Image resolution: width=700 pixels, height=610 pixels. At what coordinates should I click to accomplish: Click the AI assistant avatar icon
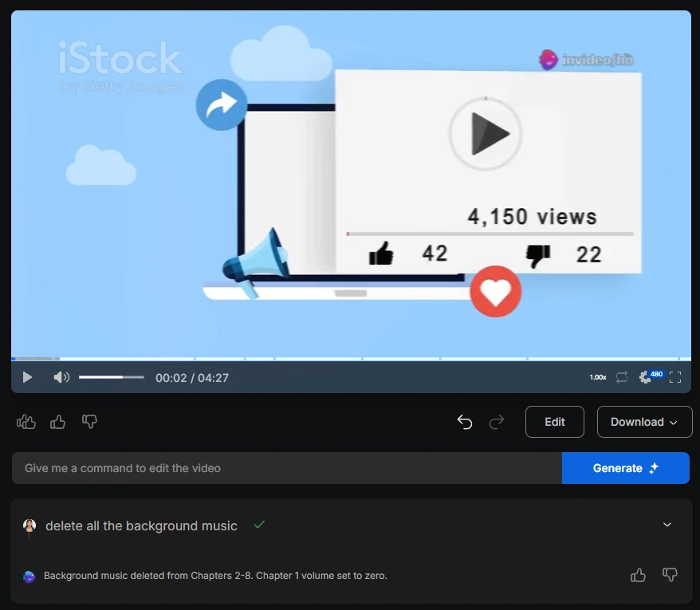pos(29,577)
